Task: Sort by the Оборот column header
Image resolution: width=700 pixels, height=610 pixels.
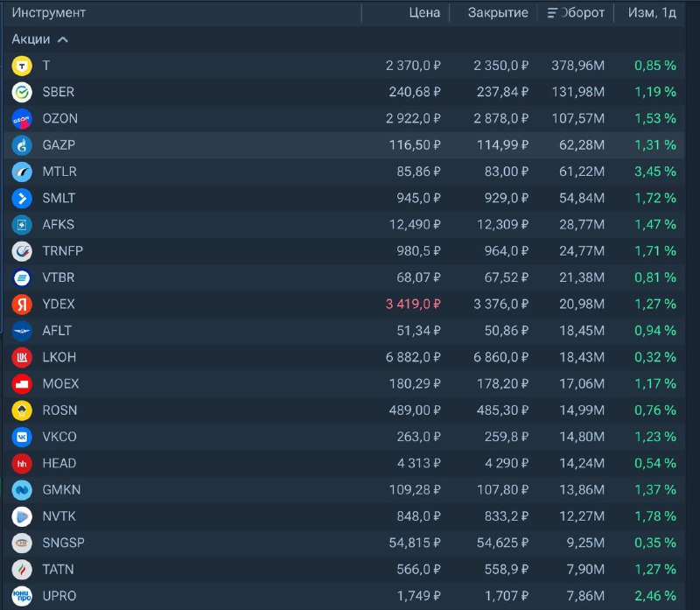Action: [x=583, y=12]
